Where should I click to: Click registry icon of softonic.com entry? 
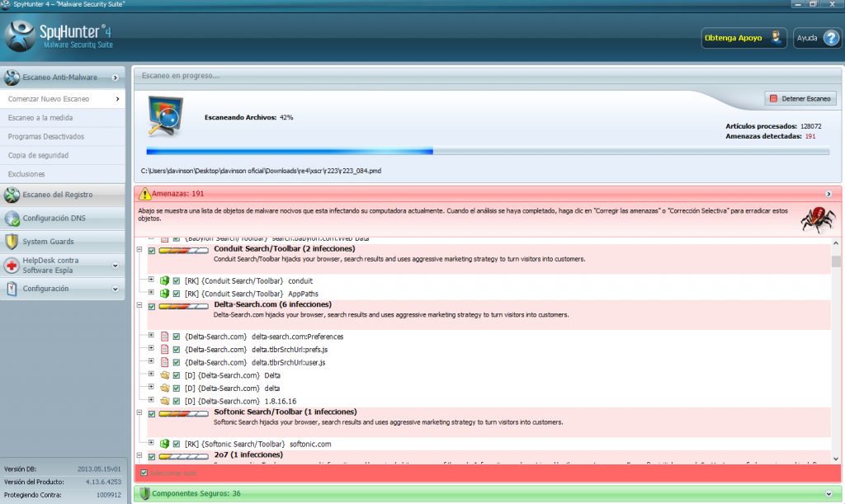pyautogui.click(x=164, y=444)
